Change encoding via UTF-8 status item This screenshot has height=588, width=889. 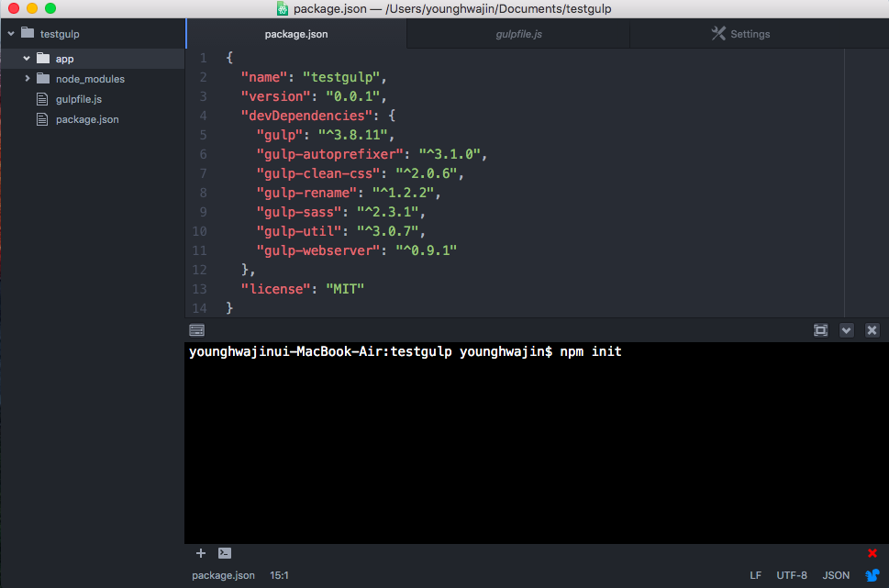792,575
